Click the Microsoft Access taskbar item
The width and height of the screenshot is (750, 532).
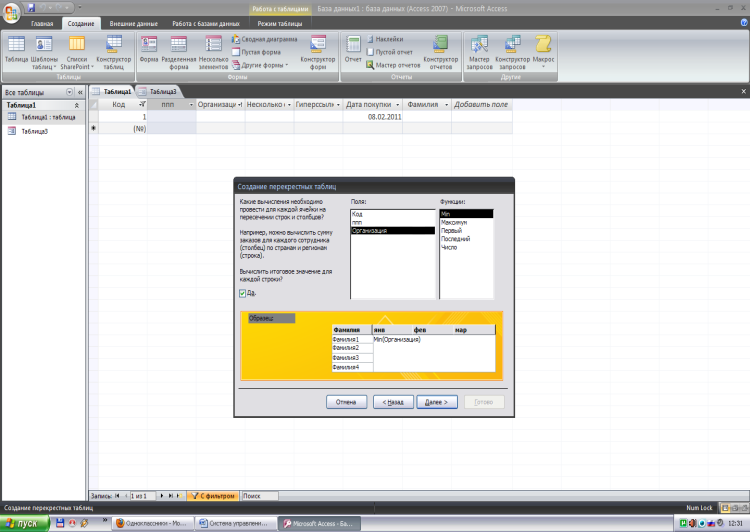click(320, 523)
